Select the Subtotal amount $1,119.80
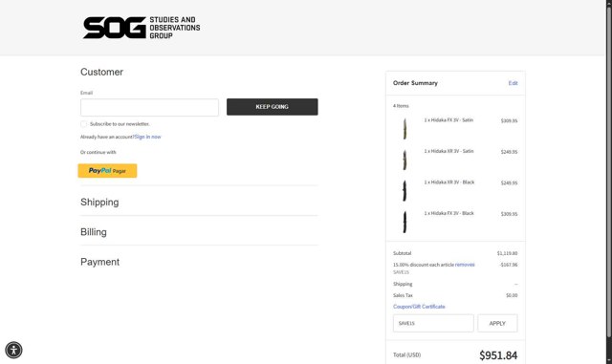The width and height of the screenshot is (612, 364). 507,253
